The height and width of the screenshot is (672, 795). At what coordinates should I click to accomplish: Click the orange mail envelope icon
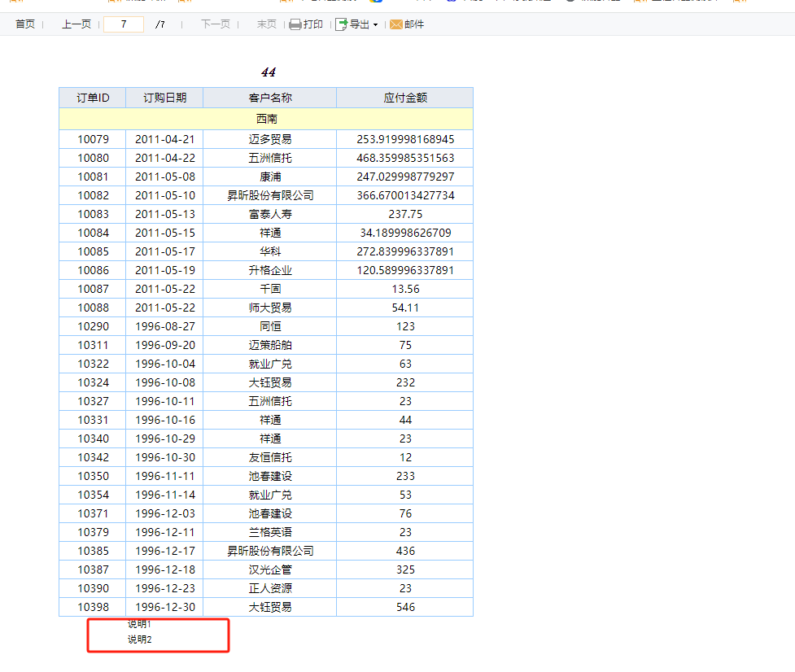coord(396,24)
